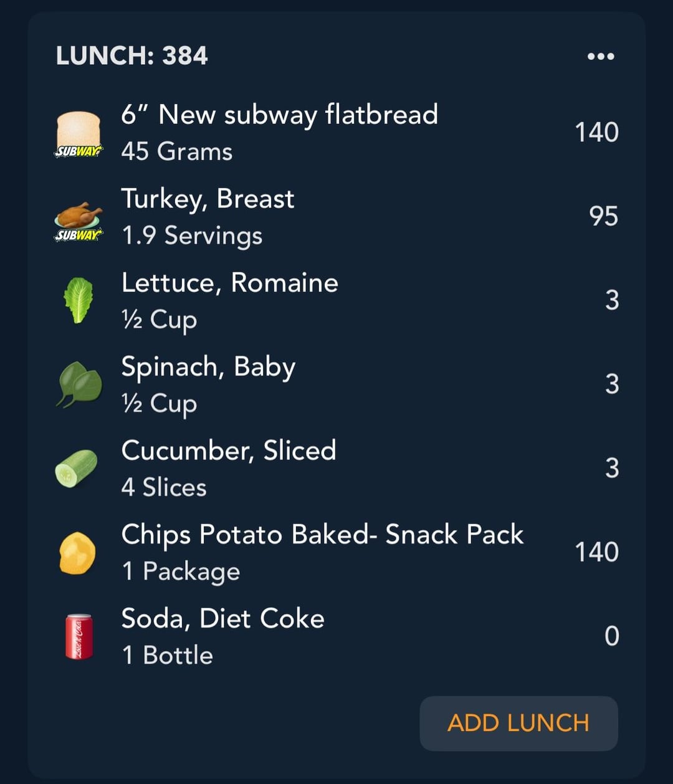Tap the baby spinach leaves icon
The width and height of the screenshot is (673, 784).
tap(80, 385)
